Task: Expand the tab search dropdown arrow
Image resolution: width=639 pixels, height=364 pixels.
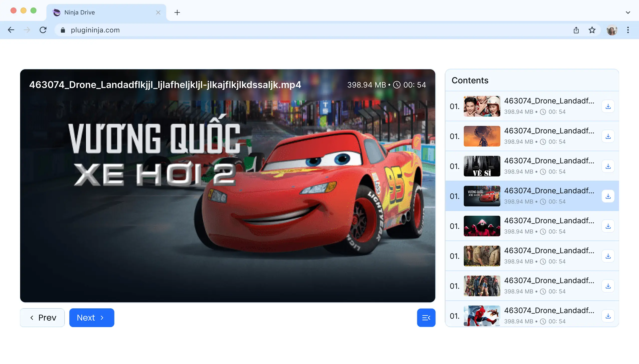Action: coord(628,12)
